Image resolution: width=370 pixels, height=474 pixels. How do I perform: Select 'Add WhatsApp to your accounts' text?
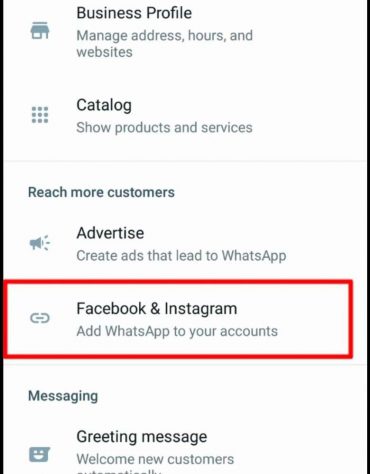(x=177, y=332)
